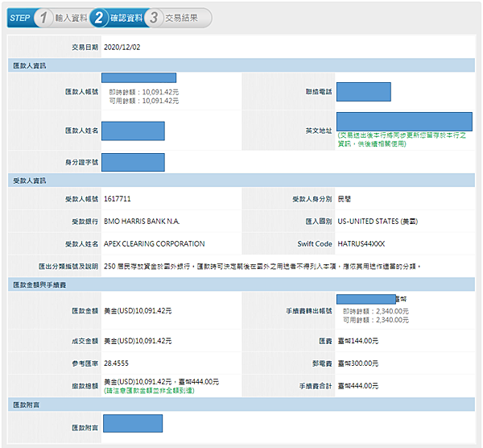Click the step 2 number circle
This screenshot has width=483, height=448.
tap(99, 18)
